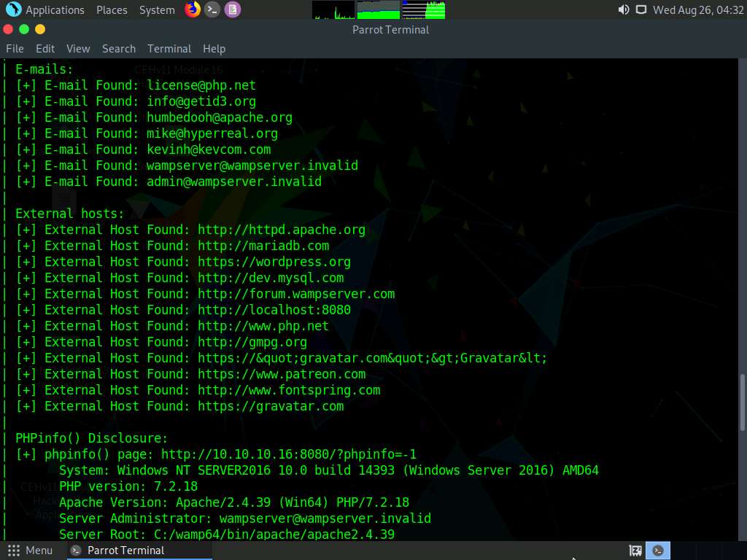Click the network load monitor graph

pos(424,9)
